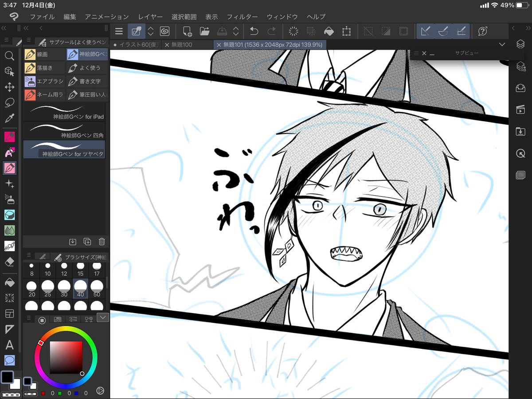Choose 神絵師Gペン for iPad brush
The width and height of the screenshot is (532, 399).
pos(64,112)
